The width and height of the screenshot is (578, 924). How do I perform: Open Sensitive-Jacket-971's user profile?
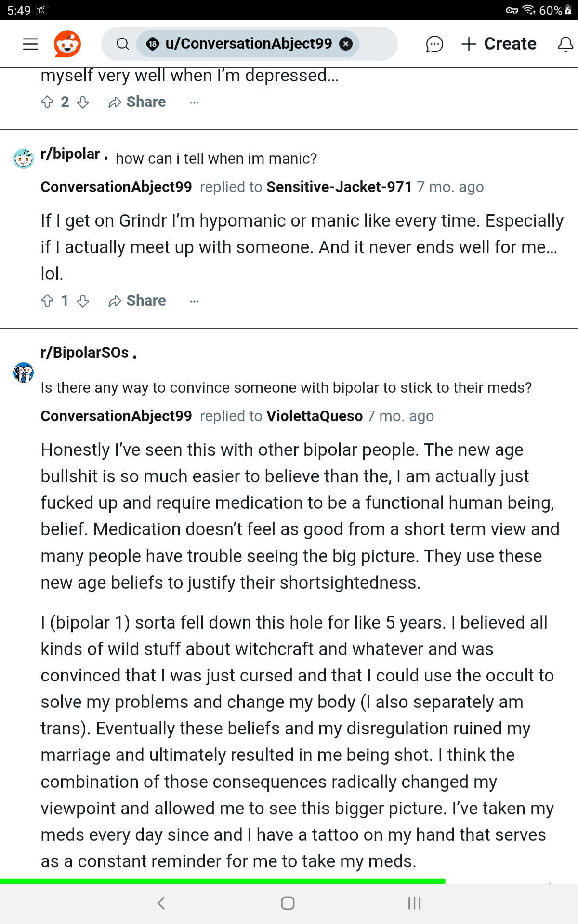(x=339, y=187)
